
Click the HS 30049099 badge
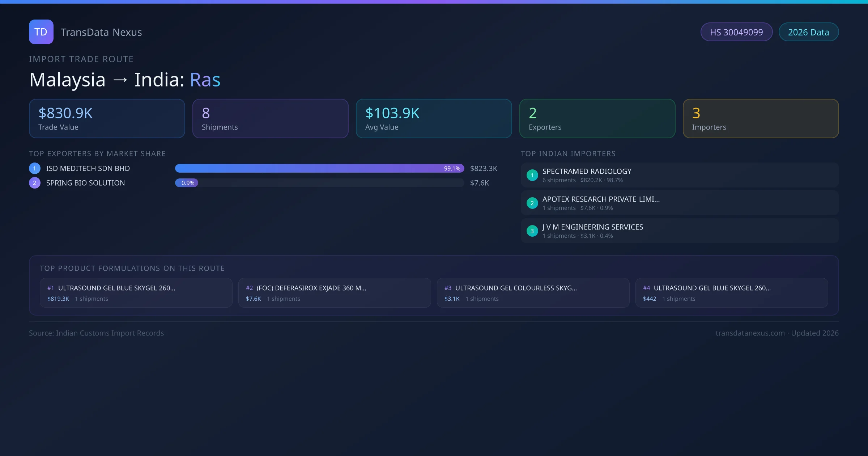(x=736, y=32)
